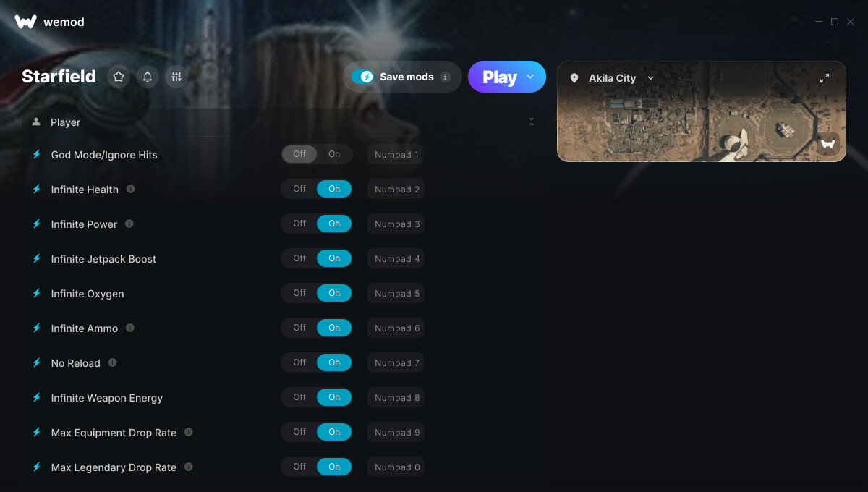Image resolution: width=868 pixels, height=492 pixels.
Task: Add Starfield to favorites with star icon
Action: 119,77
